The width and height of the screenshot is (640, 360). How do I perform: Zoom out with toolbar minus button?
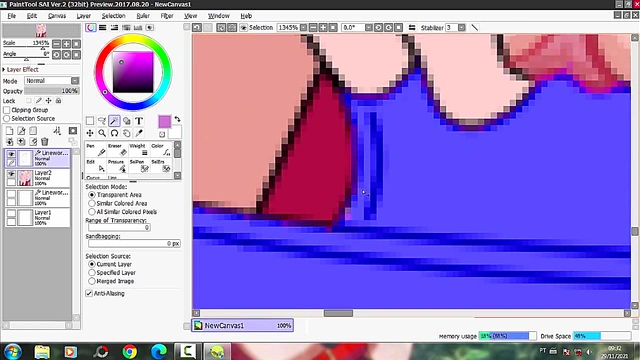coord(313,27)
